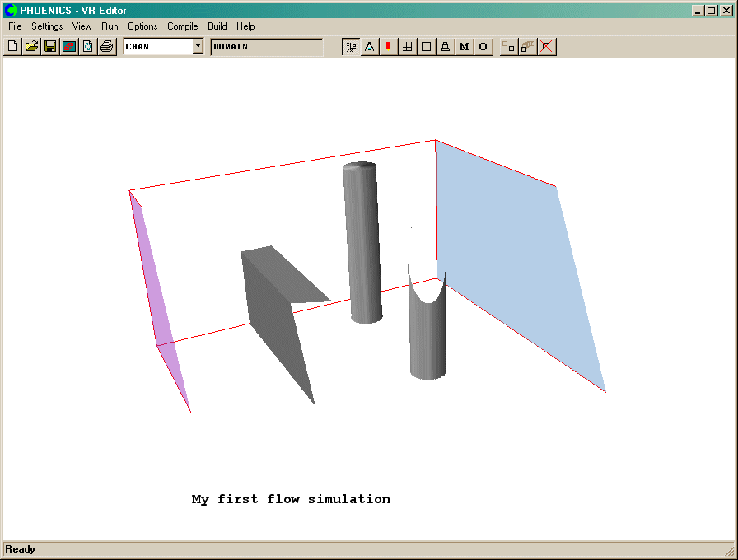Click the reload page icon with arrows

coord(87,47)
